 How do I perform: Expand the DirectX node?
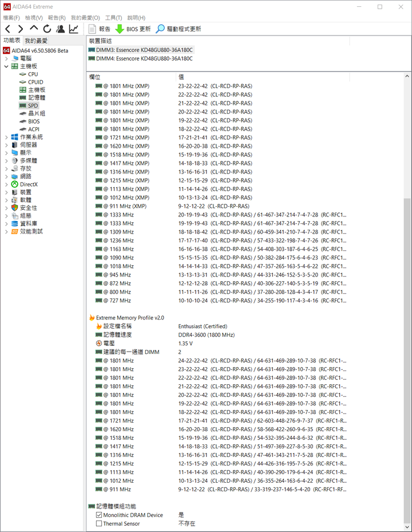click(x=6, y=184)
